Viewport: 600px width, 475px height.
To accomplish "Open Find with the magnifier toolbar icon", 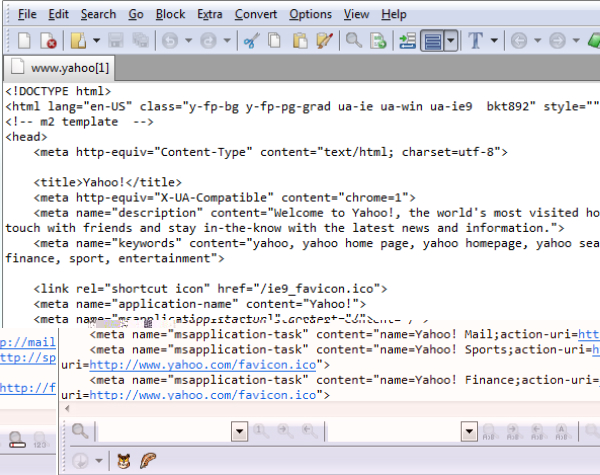I will (x=354, y=40).
